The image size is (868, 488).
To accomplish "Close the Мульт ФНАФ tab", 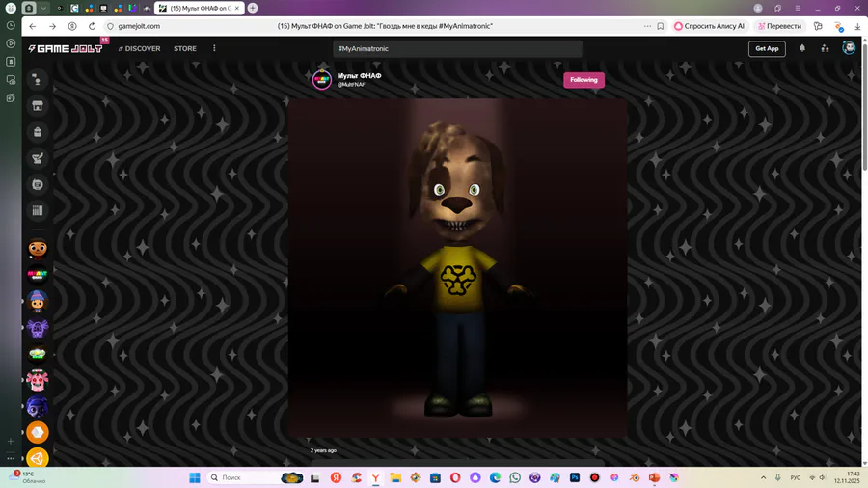I will pyautogui.click(x=237, y=8).
